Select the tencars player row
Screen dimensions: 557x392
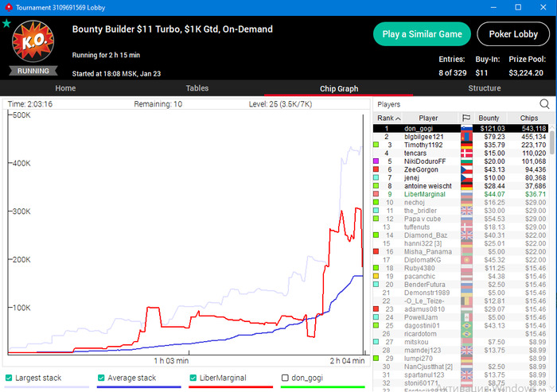point(461,153)
